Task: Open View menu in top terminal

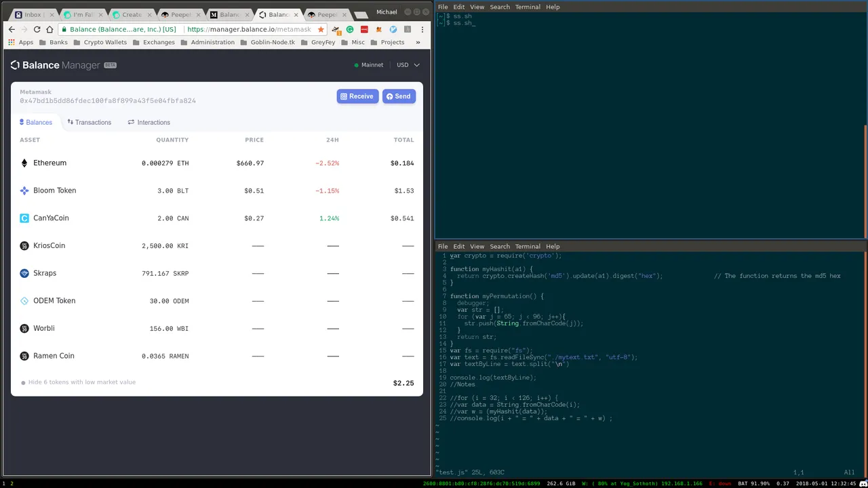Action: (x=477, y=7)
